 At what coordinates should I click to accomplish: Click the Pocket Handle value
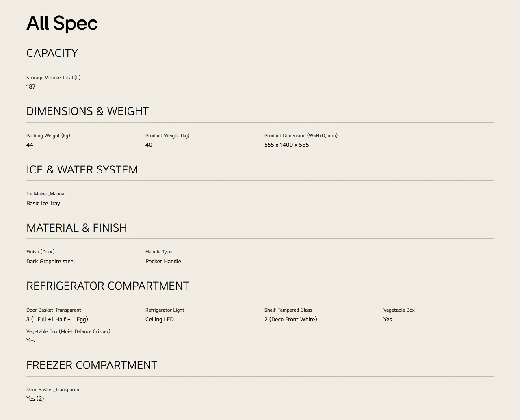click(x=163, y=261)
